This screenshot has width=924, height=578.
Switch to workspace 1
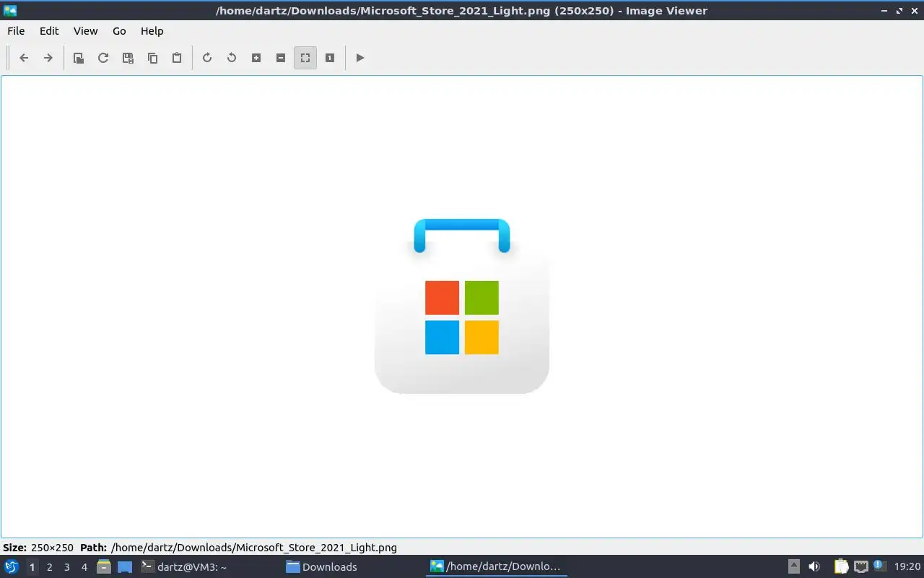click(x=32, y=567)
